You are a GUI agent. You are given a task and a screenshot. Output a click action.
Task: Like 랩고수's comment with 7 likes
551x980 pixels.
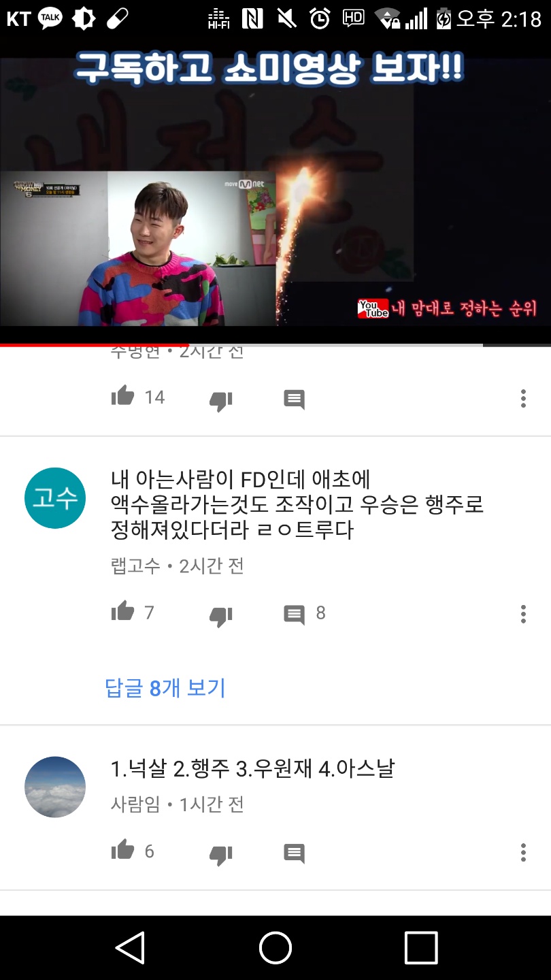(123, 612)
